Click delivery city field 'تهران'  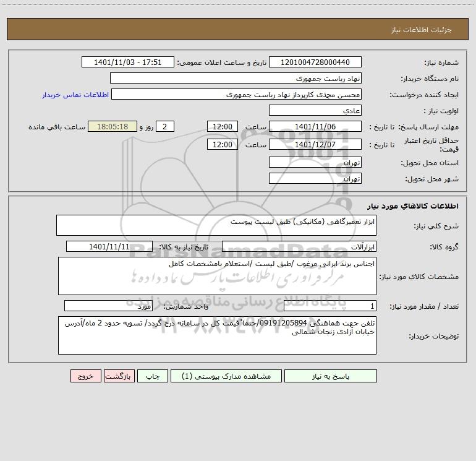[x=315, y=178]
